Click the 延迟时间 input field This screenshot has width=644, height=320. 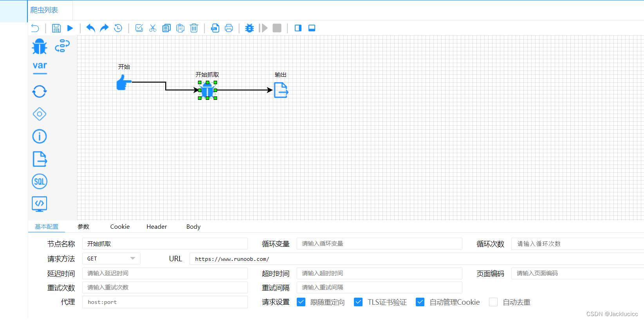[x=165, y=273]
